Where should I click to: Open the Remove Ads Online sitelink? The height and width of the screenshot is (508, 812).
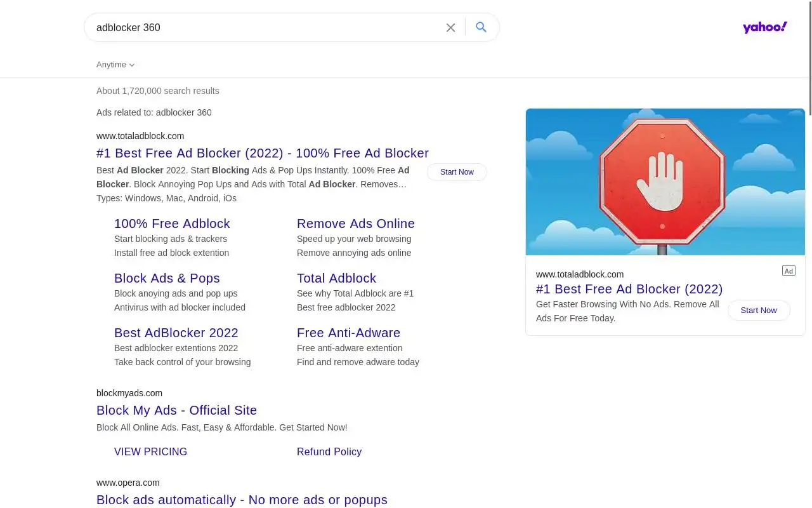click(x=356, y=224)
